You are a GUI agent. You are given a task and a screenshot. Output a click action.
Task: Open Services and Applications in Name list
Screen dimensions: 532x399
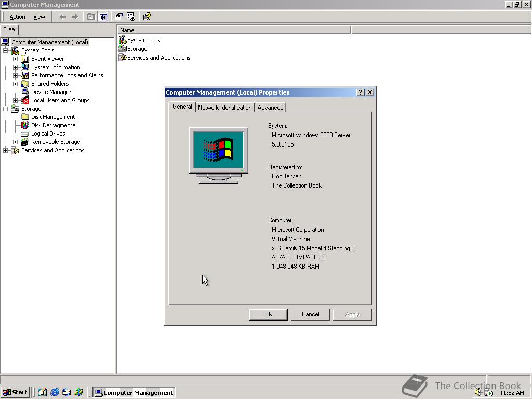coord(154,58)
